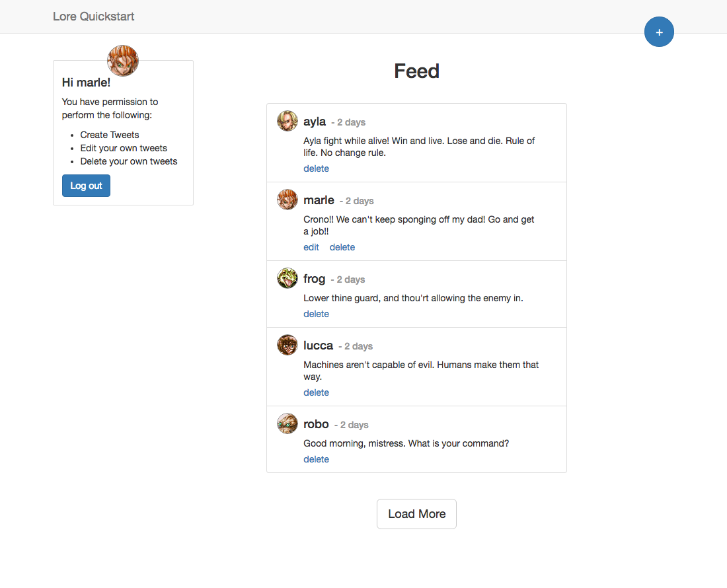
Task: Click the username lucca in the feed
Action: point(318,346)
